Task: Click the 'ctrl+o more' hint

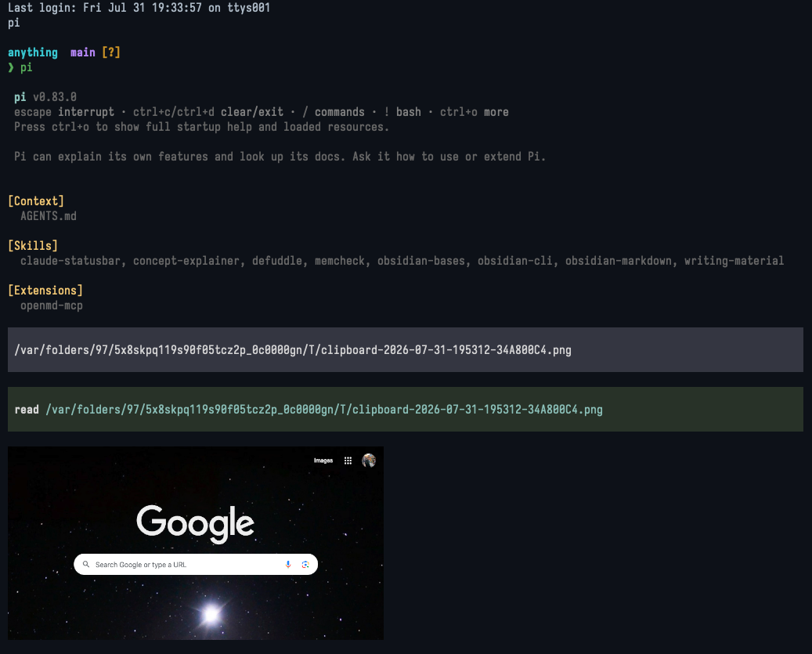Action: 475,112
